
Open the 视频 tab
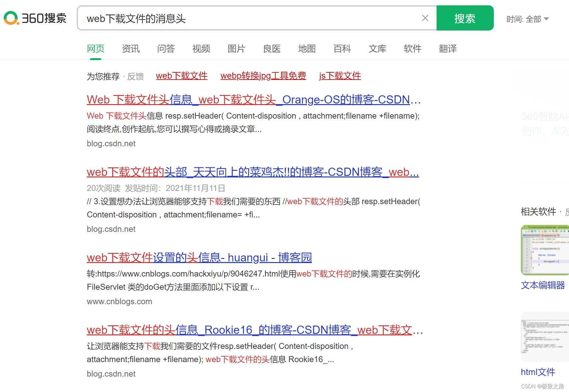201,49
